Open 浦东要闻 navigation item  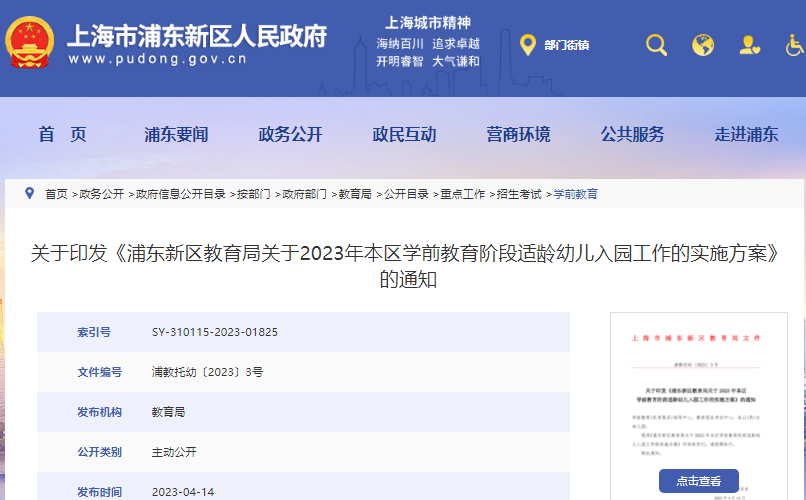(176, 135)
